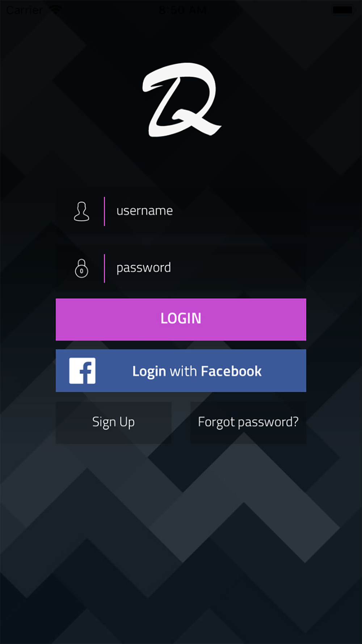Viewport: 362px width, 644px height.
Task: Tap the battery indicator icon
Action: 343,10
